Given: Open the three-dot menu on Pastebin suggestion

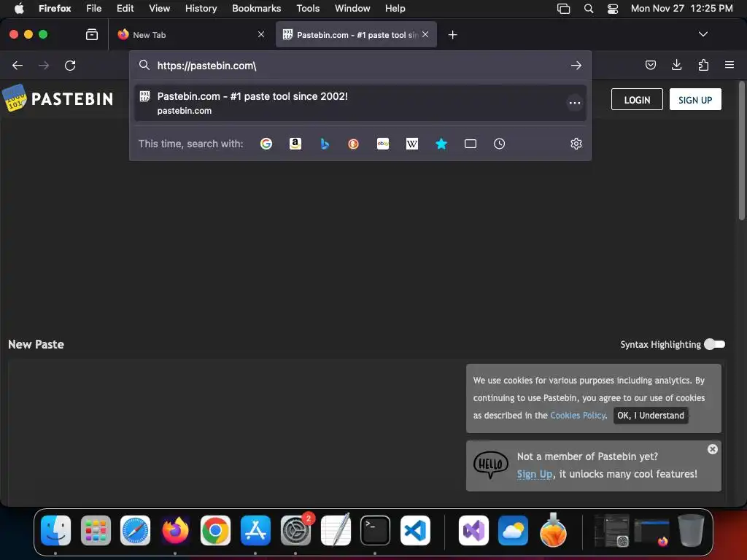Looking at the screenshot, I should [x=575, y=103].
